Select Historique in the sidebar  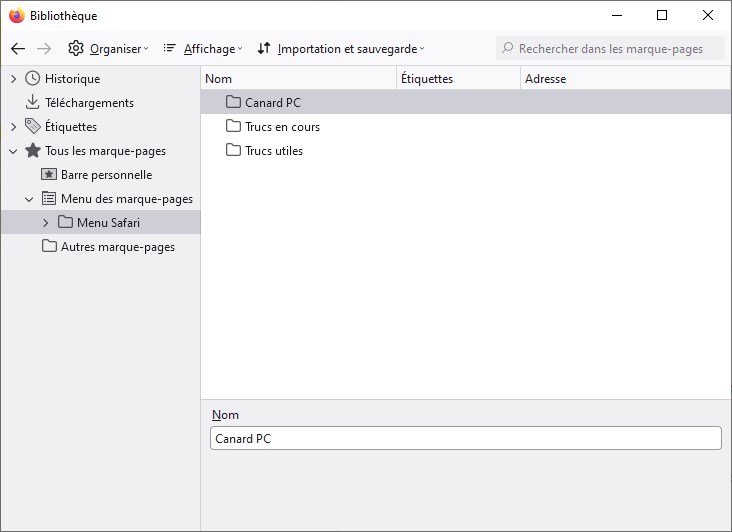(x=72, y=79)
